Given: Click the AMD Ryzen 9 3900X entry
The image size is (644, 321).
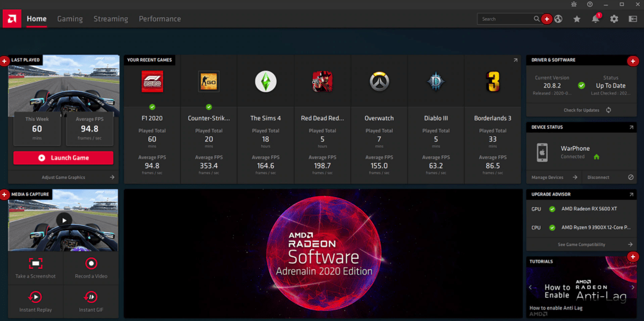Looking at the screenshot, I should (x=596, y=228).
